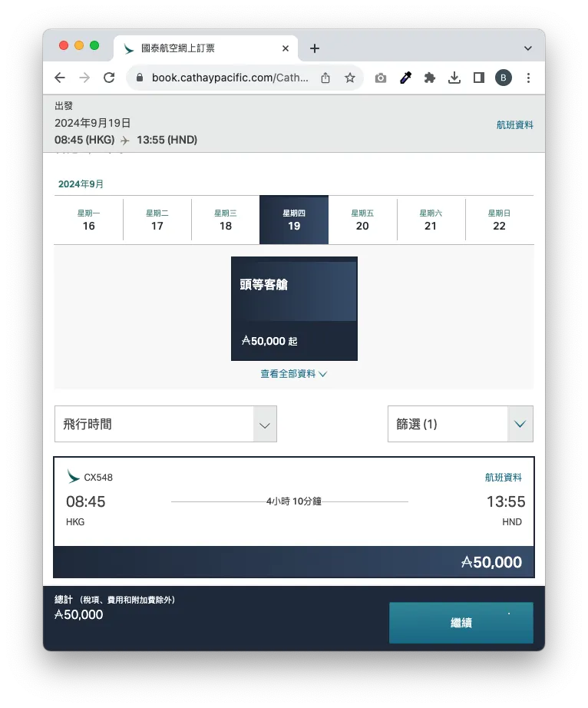Image resolution: width=588 pixels, height=708 pixels.
Task: Open the downloads icon in toolbar
Action: click(x=454, y=78)
